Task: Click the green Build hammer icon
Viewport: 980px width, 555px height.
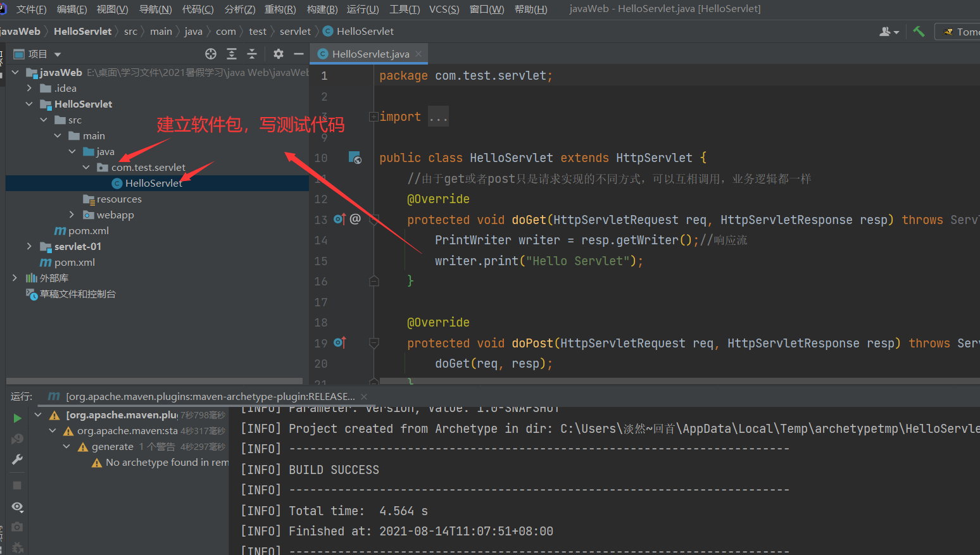Action: [x=919, y=31]
